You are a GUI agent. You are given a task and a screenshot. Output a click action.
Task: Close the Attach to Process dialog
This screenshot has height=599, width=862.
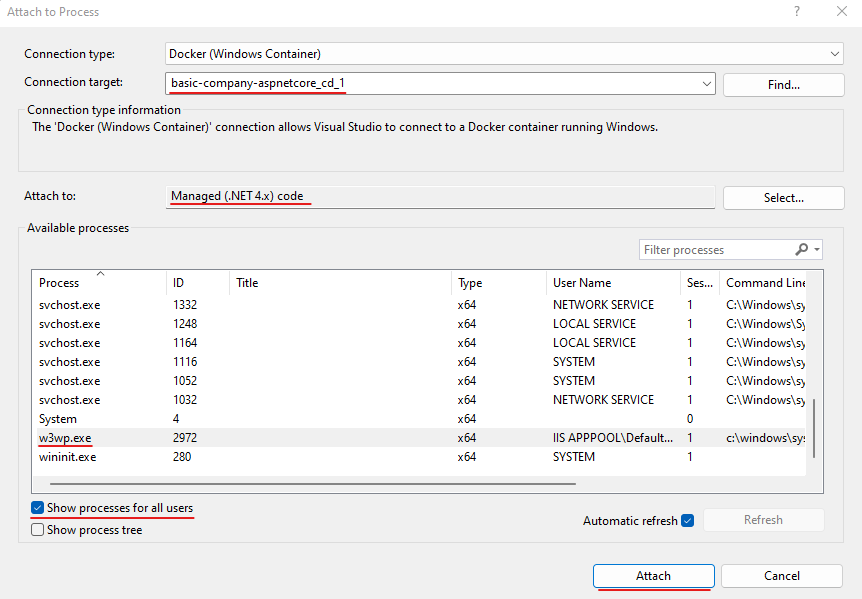click(x=842, y=12)
